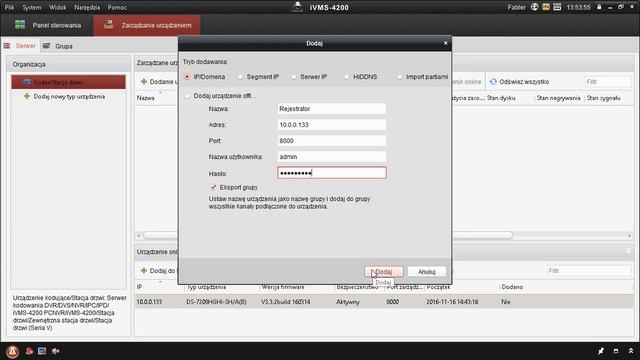640x360 pixels.
Task: Sort by the Stan nagrywania column header
Action: [558, 98]
